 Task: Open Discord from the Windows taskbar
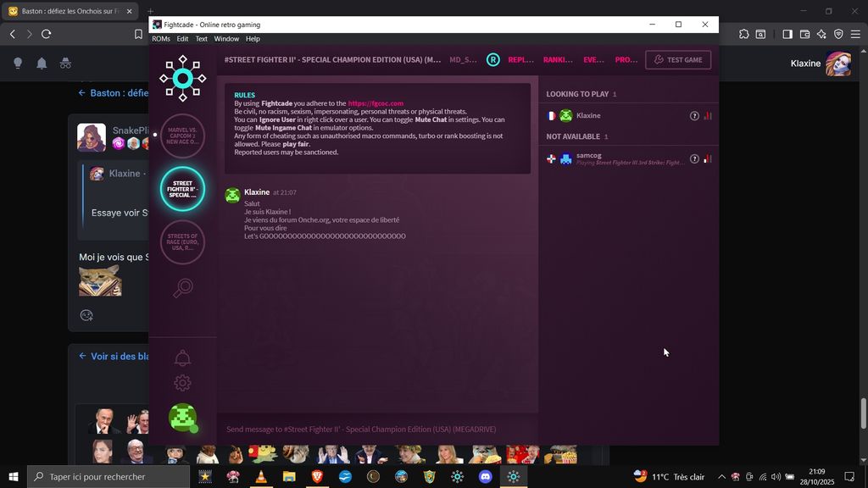[x=485, y=477]
